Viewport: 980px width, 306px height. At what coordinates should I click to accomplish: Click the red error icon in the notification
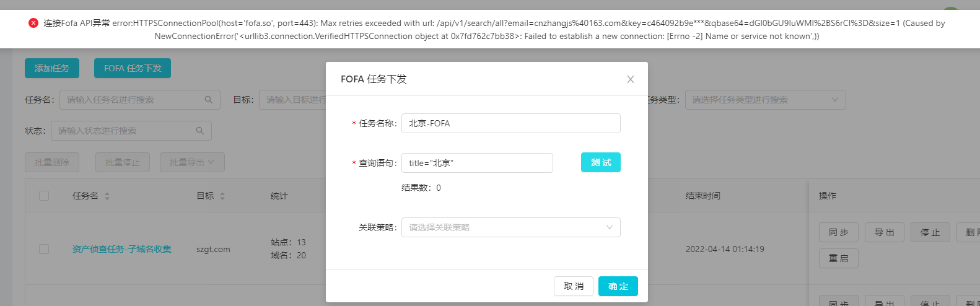33,23
